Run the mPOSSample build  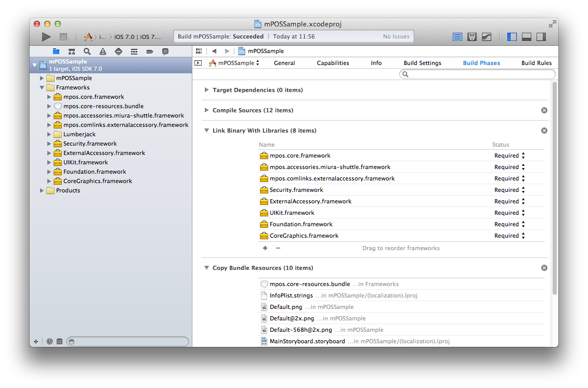coord(46,37)
